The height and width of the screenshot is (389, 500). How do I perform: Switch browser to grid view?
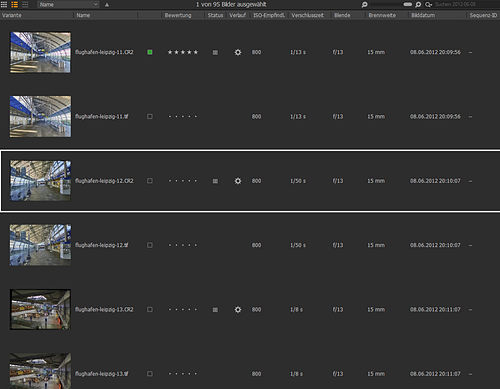pyautogui.click(x=4, y=4)
